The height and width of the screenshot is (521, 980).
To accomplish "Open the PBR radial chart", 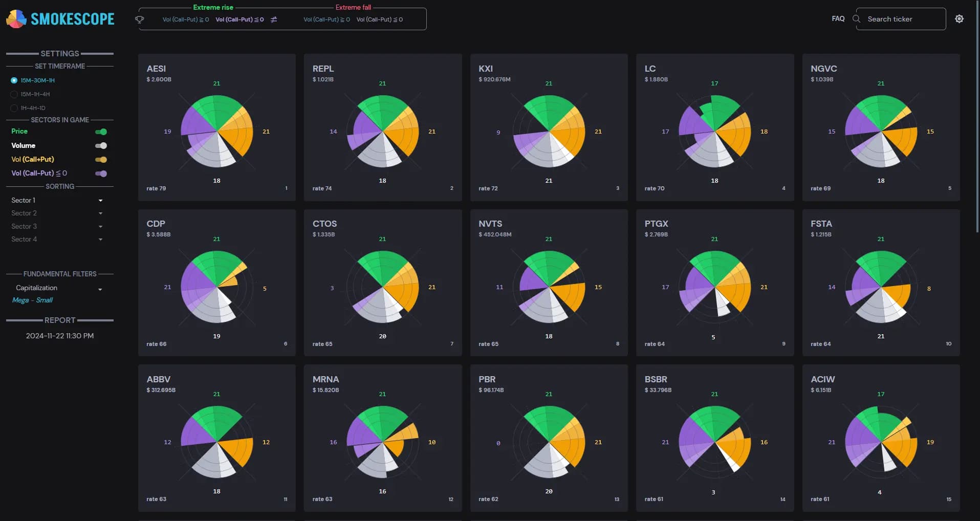I will pyautogui.click(x=549, y=442).
